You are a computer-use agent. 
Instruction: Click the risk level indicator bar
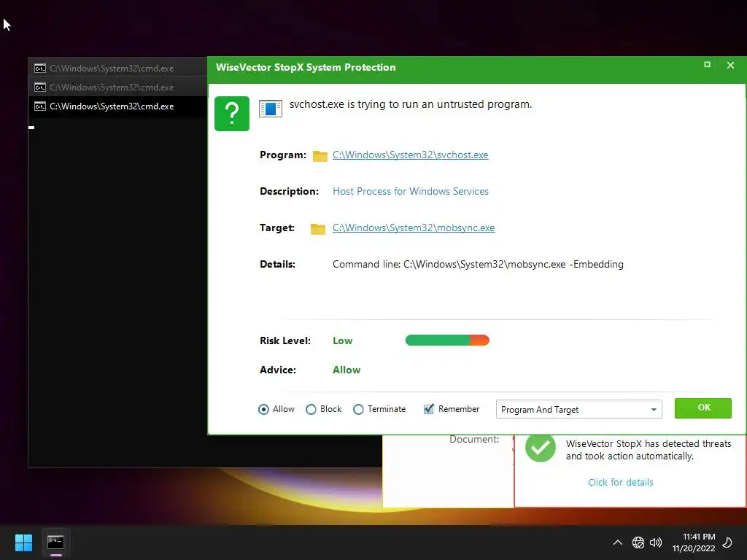point(447,340)
